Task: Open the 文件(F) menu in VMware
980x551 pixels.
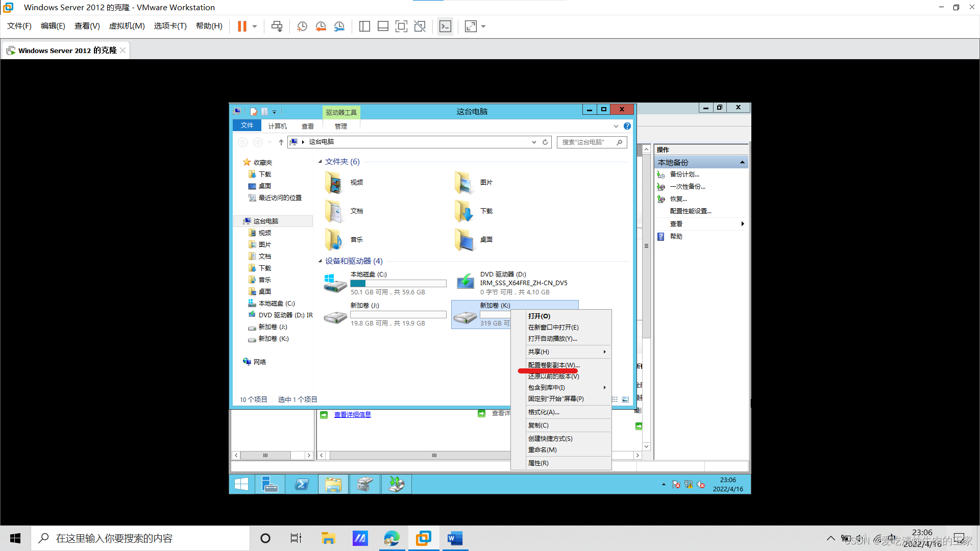Action: 19,26
